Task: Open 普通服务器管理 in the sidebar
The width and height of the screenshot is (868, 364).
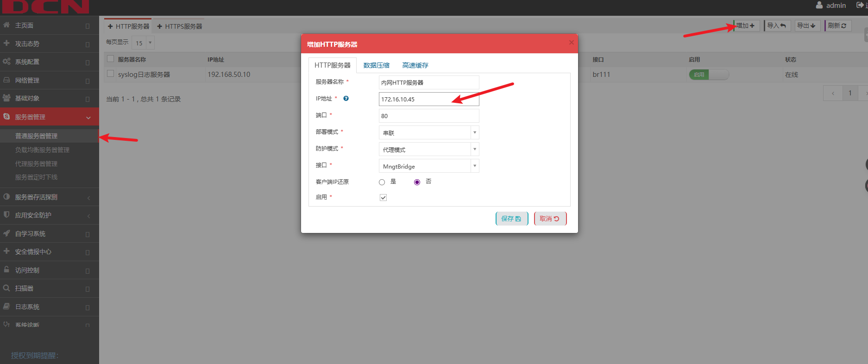Action: click(50, 136)
